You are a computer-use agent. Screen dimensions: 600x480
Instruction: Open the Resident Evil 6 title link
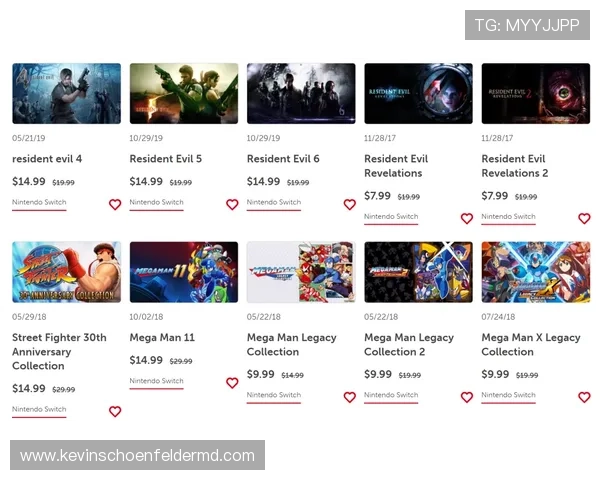283,159
